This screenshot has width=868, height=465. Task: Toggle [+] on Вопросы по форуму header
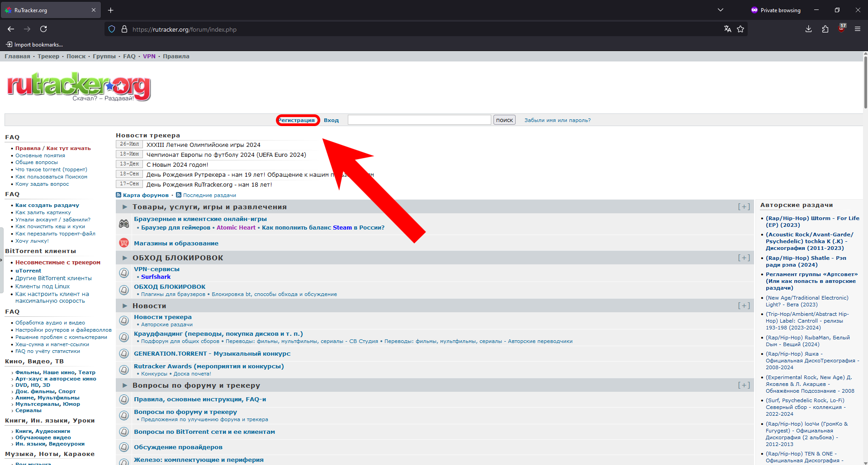pyautogui.click(x=744, y=385)
